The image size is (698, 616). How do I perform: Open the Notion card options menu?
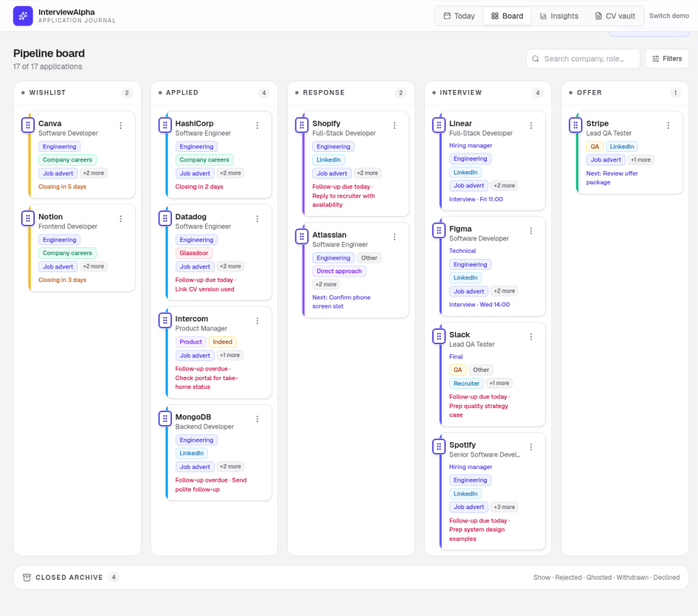pyautogui.click(x=121, y=219)
